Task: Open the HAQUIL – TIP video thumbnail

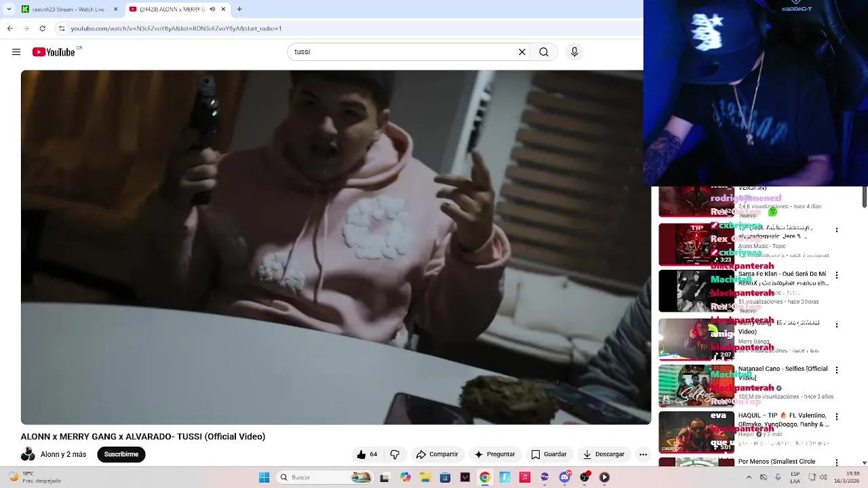Action: [x=696, y=432]
